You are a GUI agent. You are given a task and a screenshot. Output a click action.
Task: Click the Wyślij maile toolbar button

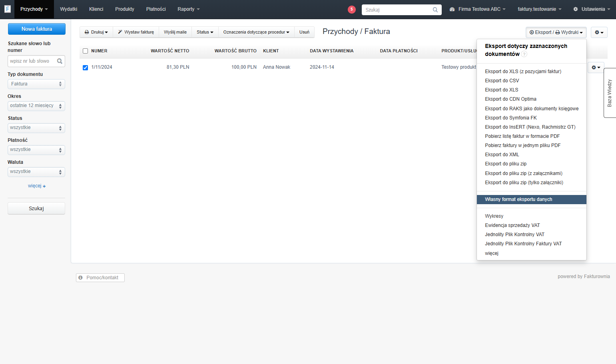pyautogui.click(x=175, y=32)
